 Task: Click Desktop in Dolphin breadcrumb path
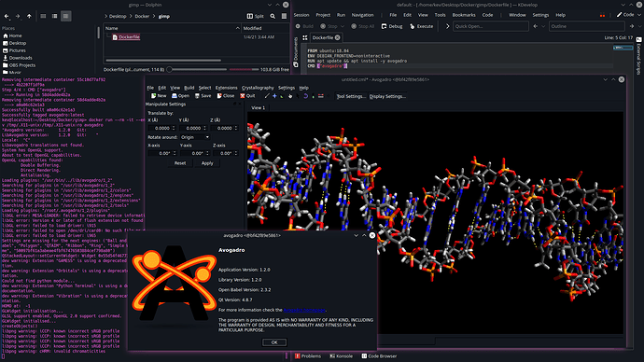pos(118,16)
